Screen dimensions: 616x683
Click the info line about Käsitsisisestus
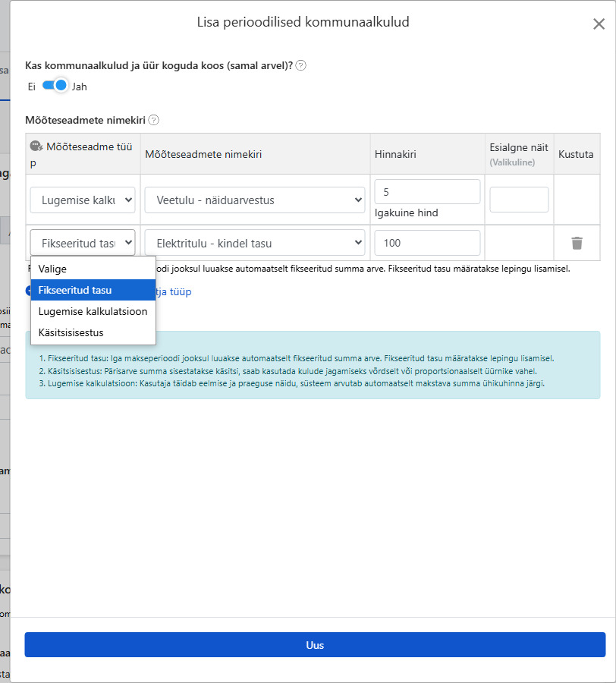tap(288, 371)
